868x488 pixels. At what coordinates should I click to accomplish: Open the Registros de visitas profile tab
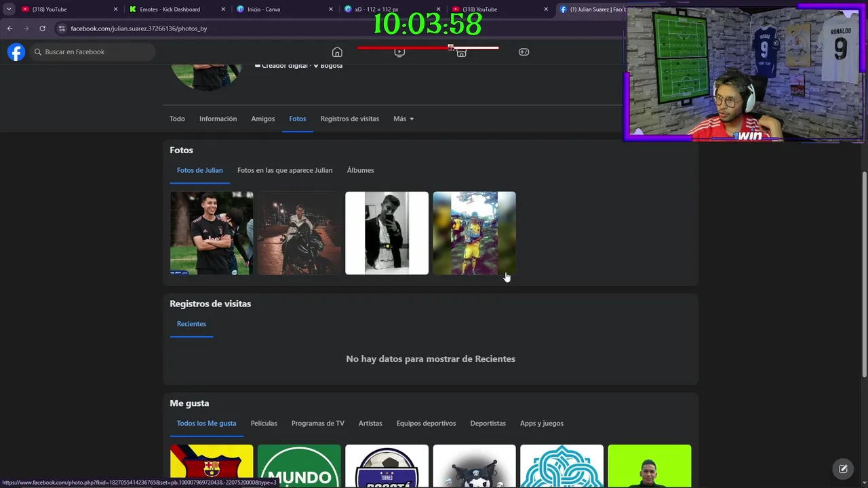tap(350, 119)
